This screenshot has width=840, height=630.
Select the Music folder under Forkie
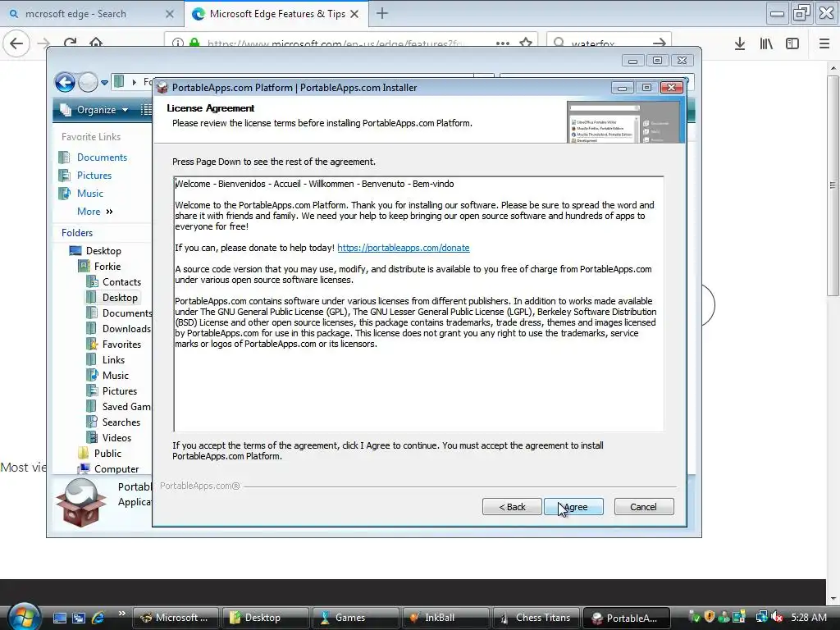click(x=115, y=375)
